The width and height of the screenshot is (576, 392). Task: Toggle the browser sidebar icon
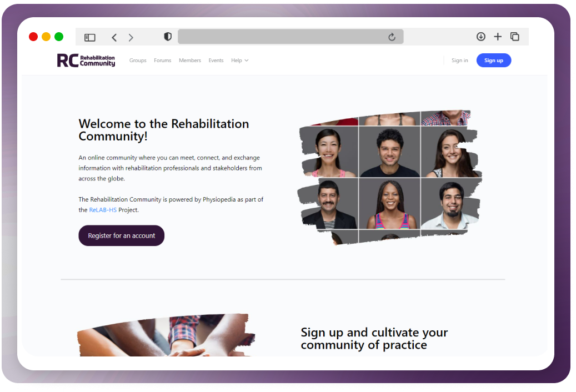click(89, 37)
